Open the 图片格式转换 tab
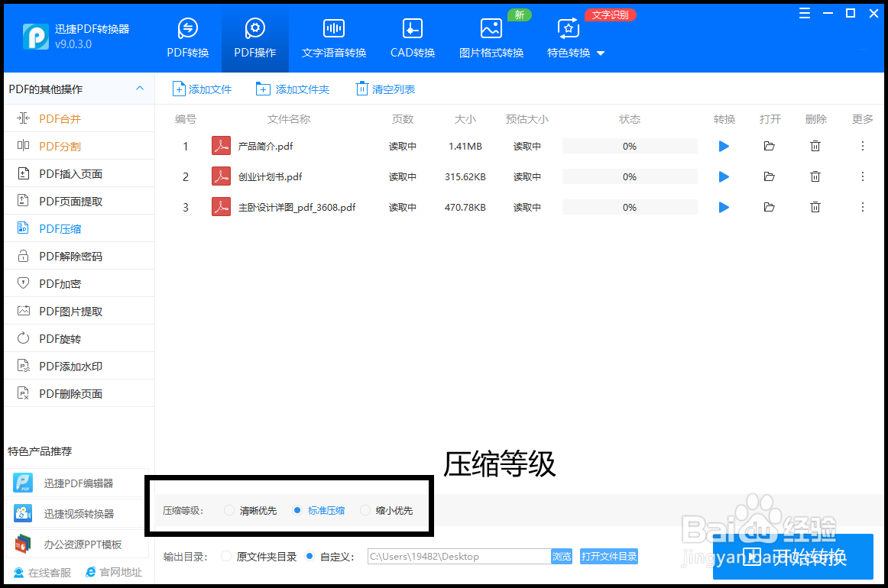Screen dimensions: 888x588 pos(491,38)
